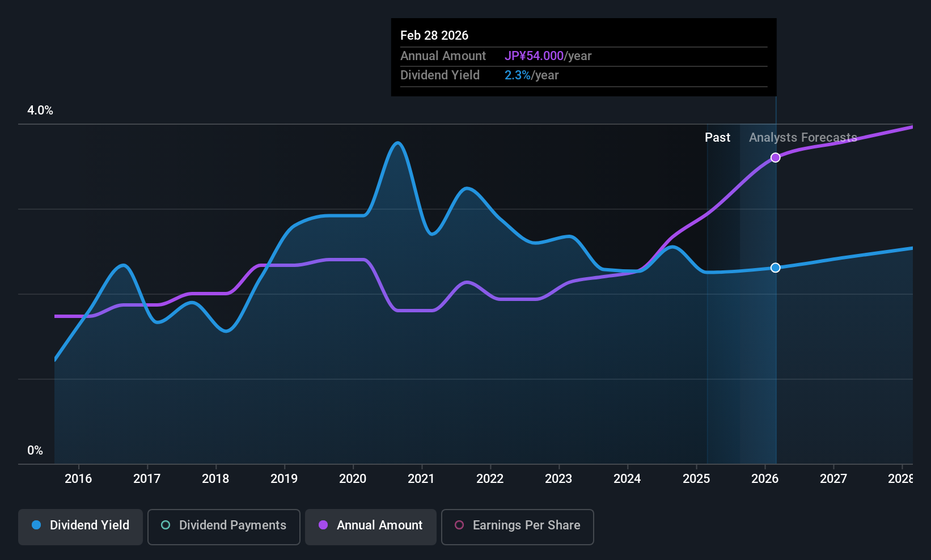Select the purple Annual Amount data point marker
Screen dimensions: 931x560
(x=775, y=158)
